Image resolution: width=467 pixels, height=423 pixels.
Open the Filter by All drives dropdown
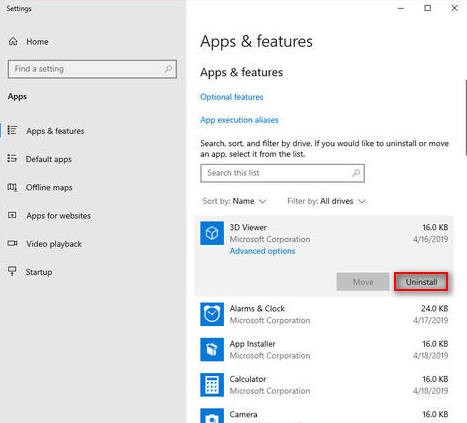326,201
